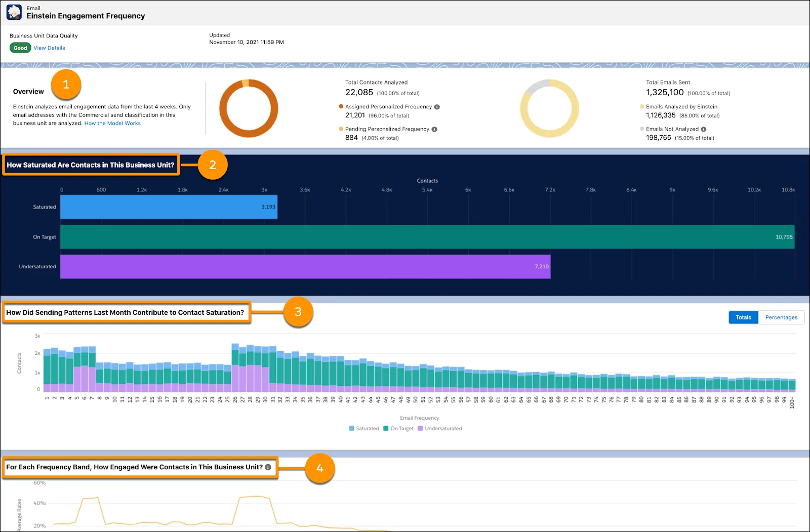Screen dimensions: 810x532
Task: Click Assigned Personalized Frequency orange legend dot
Action: [x=341, y=107]
